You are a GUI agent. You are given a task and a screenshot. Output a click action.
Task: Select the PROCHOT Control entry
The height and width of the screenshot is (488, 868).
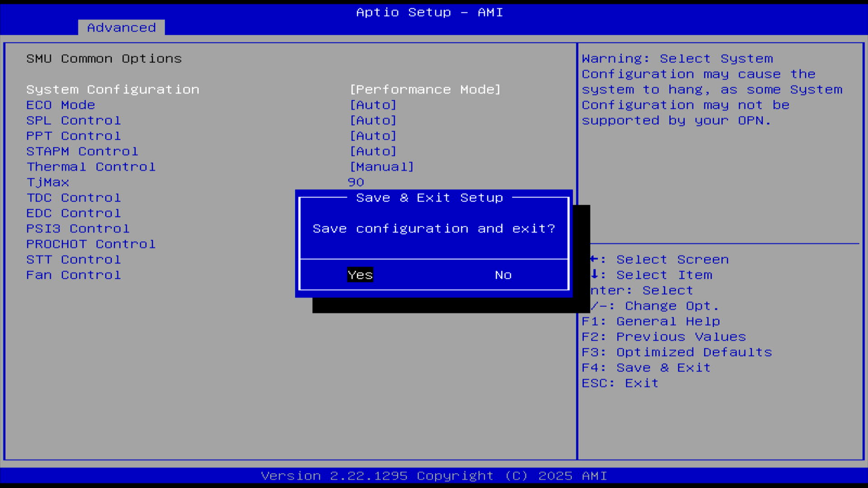click(x=91, y=244)
